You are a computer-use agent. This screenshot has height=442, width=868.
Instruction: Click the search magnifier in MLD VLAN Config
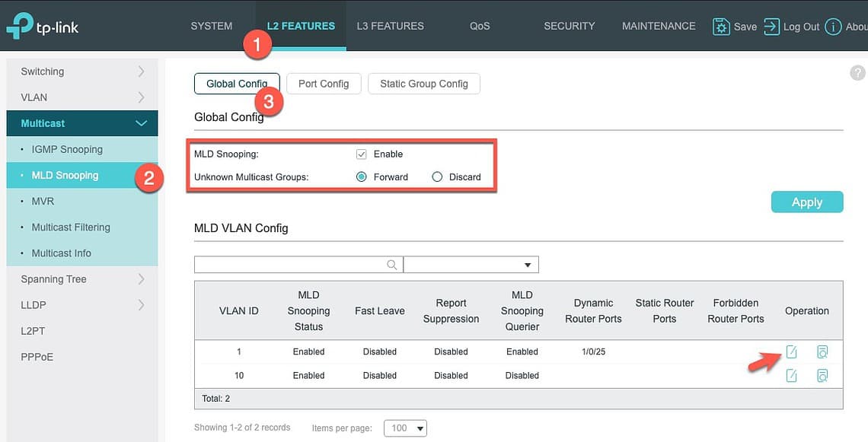pyautogui.click(x=392, y=264)
